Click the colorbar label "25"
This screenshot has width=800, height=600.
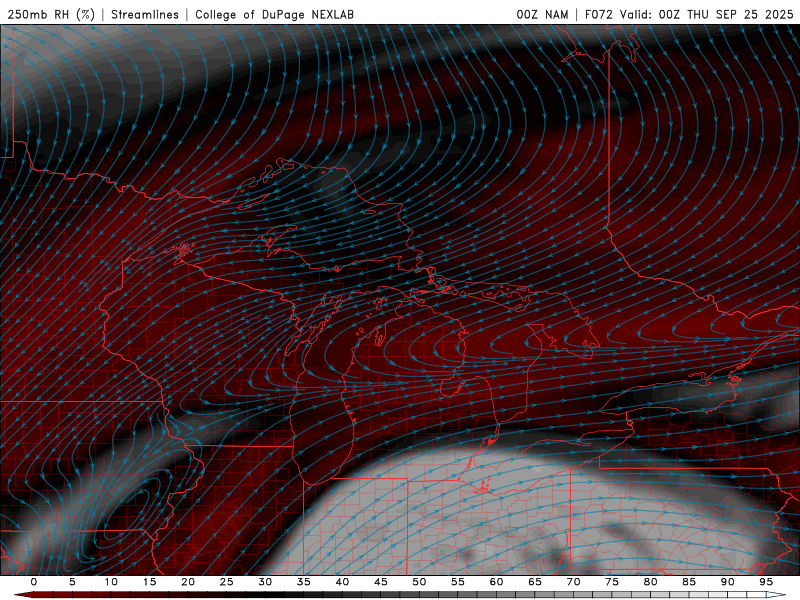tap(226, 582)
